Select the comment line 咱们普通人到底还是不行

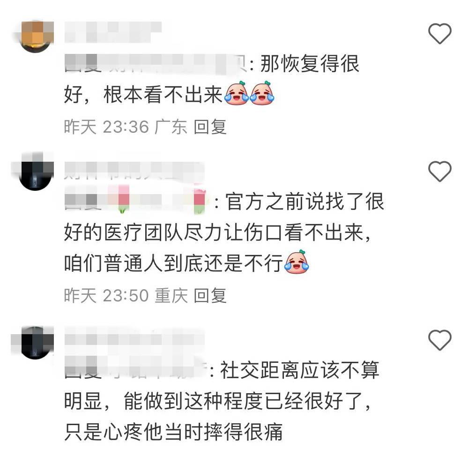pos(174,263)
